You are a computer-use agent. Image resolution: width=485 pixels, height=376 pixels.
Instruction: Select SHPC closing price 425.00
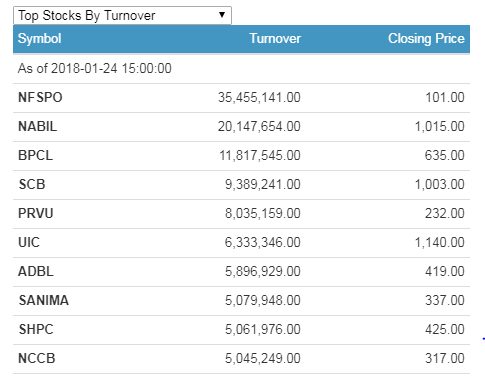pos(445,329)
